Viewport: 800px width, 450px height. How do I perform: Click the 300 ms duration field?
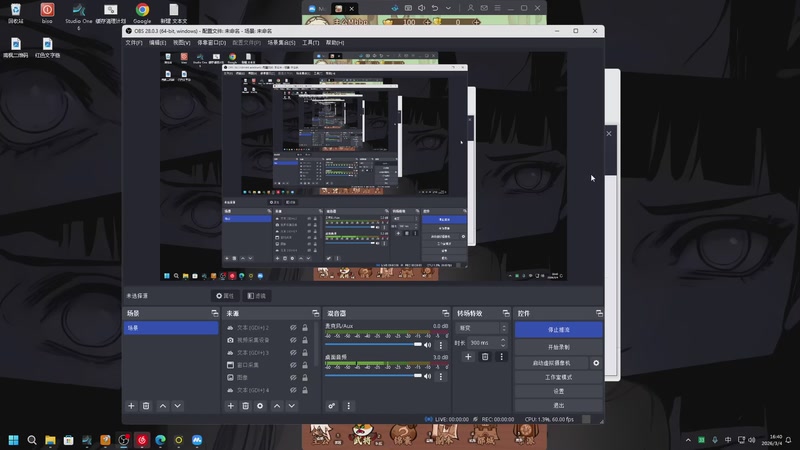pos(483,343)
